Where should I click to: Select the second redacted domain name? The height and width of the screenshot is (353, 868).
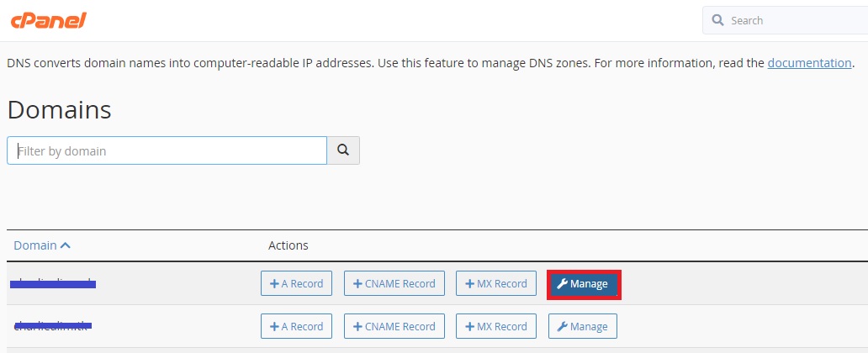[x=53, y=325]
